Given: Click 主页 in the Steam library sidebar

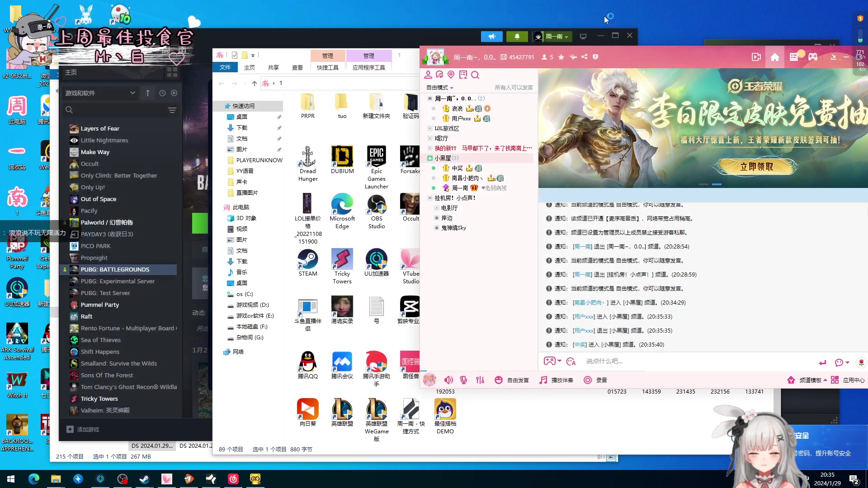Looking at the screenshot, I should point(71,72).
